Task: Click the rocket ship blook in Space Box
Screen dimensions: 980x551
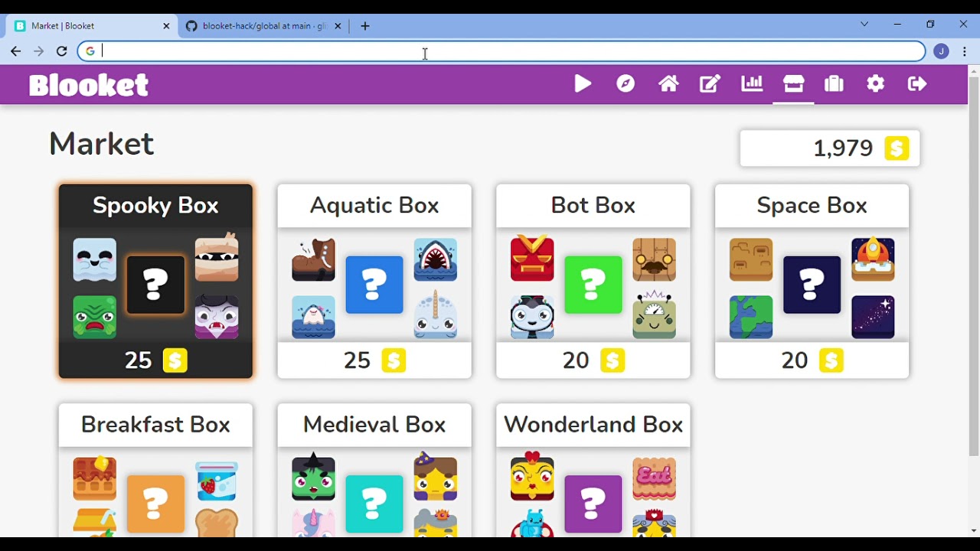Action: point(873,259)
